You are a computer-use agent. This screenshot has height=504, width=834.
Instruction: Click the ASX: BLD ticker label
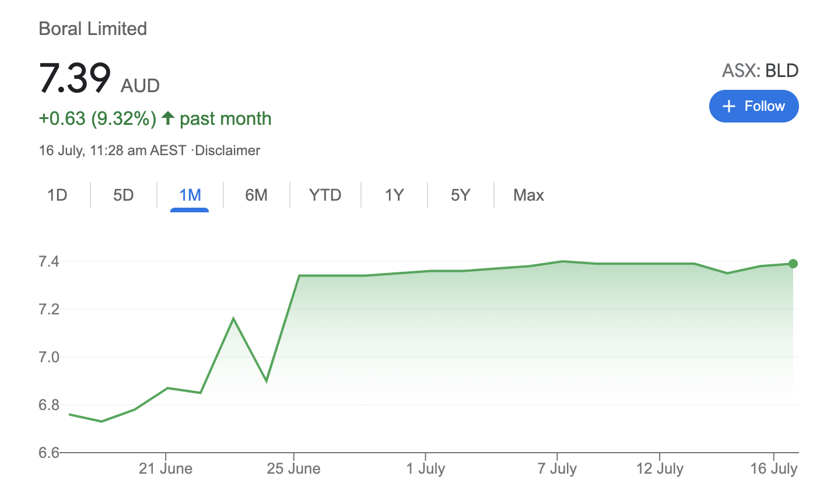click(760, 71)
